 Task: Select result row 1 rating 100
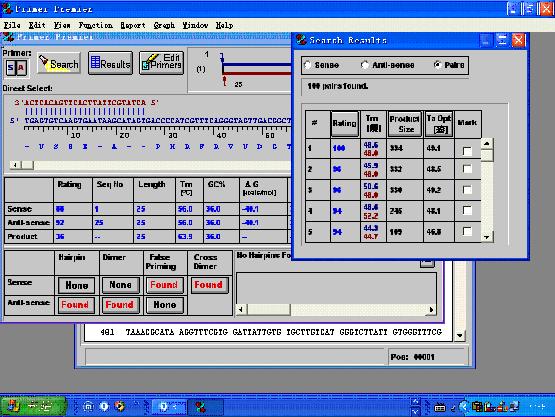tap(339, 148)
